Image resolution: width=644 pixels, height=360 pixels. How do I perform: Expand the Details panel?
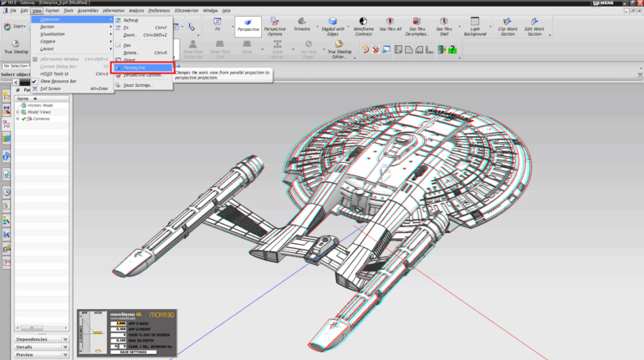coord(42,347)
